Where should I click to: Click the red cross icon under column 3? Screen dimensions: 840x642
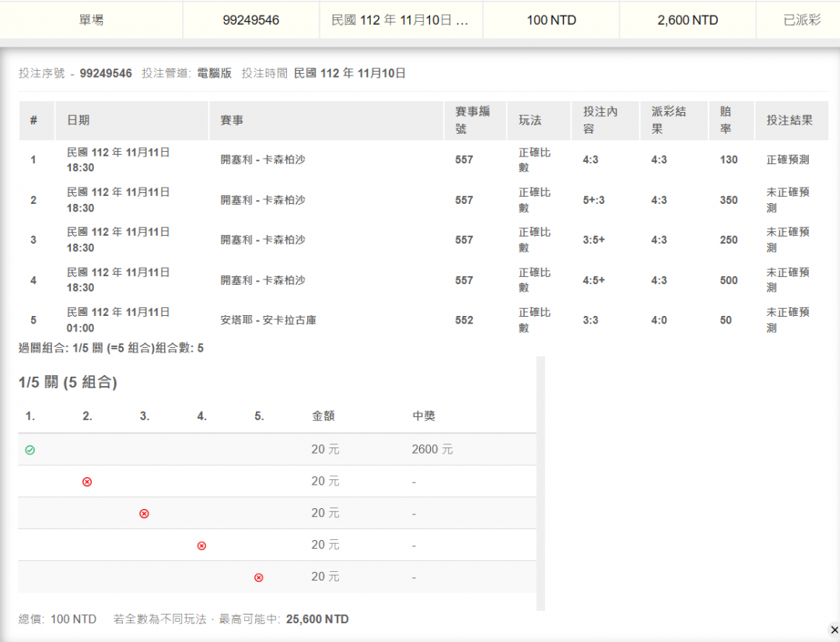[144, 514]
